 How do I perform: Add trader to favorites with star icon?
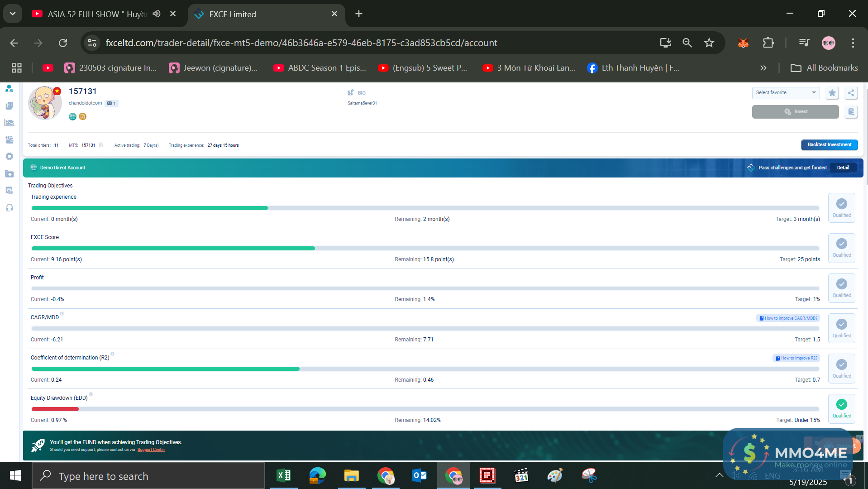[x=832, y=93]
